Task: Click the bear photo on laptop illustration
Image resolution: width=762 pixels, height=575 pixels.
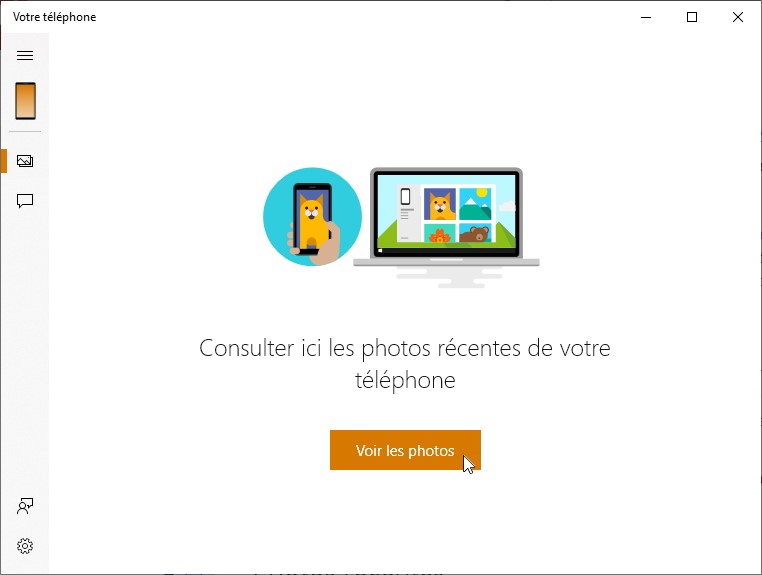Action: pyautogui.click(x=475, y=233)
